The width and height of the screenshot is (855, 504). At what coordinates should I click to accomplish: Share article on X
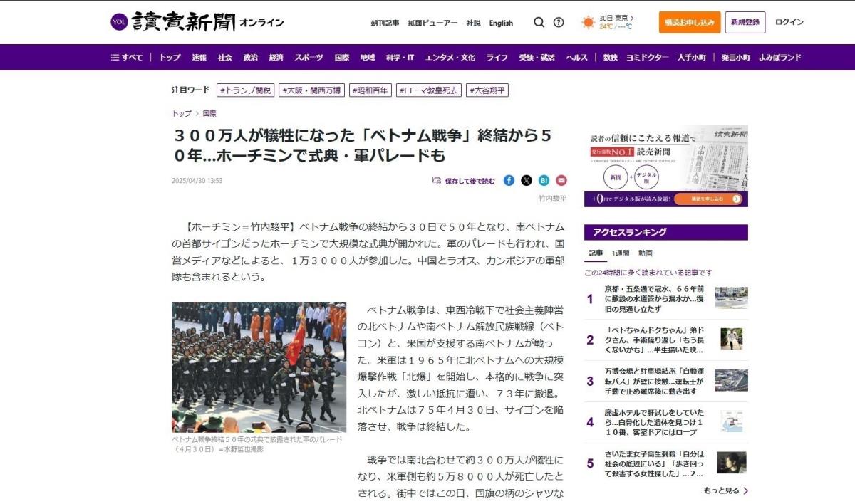527,180
